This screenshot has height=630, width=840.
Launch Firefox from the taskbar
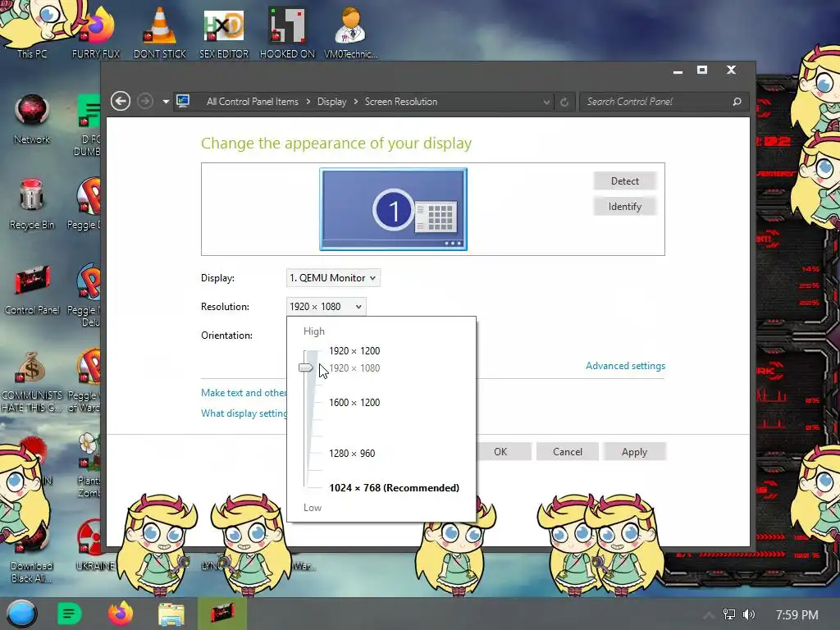(121, 614)
